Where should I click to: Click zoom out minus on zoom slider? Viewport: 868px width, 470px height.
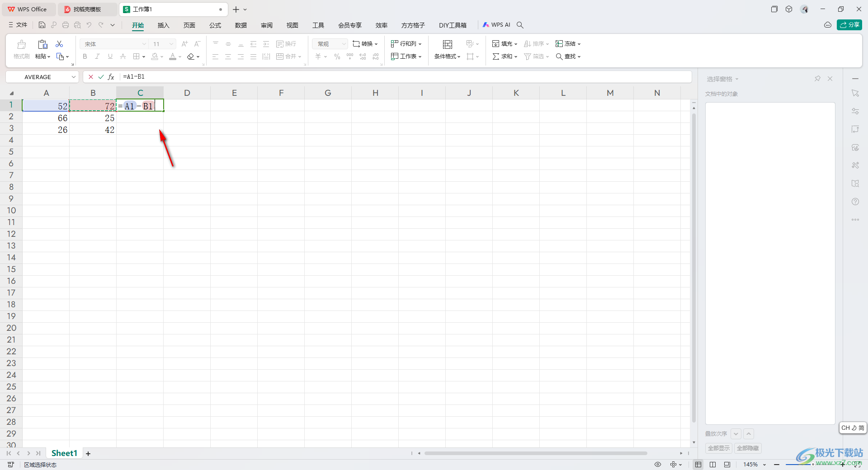[x=777, y=465]
